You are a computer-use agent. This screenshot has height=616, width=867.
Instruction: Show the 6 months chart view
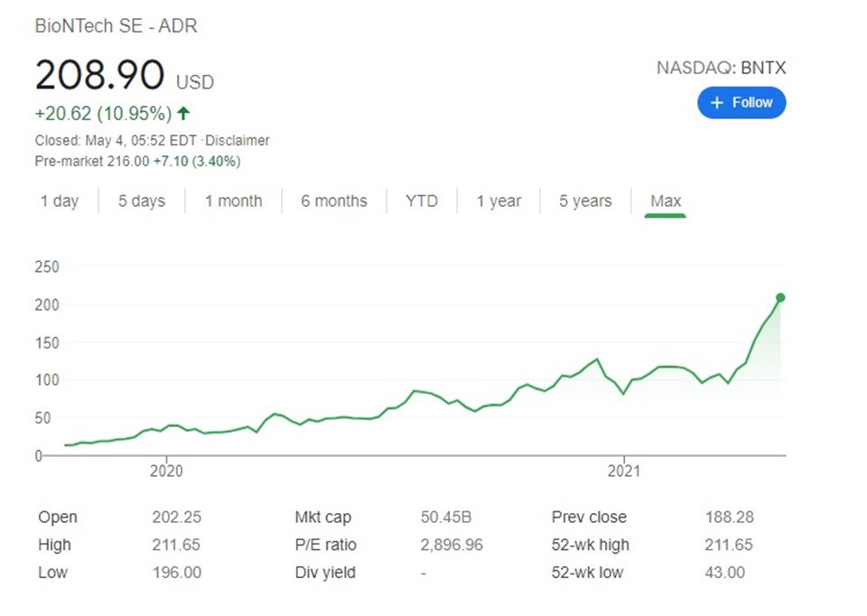click(334, 201)
